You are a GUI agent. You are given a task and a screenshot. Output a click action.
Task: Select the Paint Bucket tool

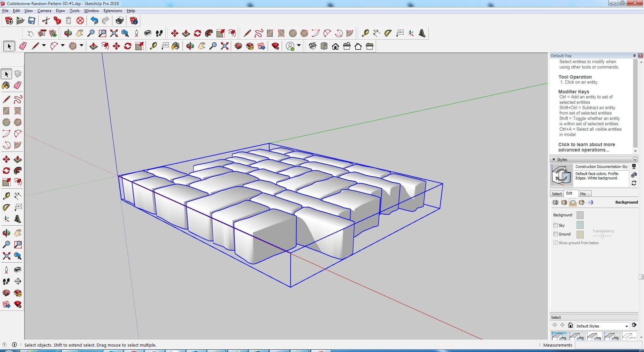pyautogui.click(x=6, y=85)
